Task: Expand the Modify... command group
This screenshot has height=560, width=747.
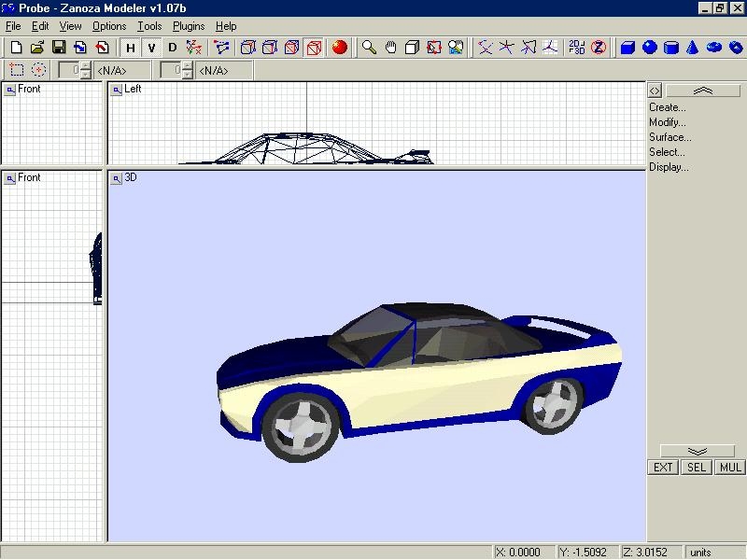Action: [667, 122]
